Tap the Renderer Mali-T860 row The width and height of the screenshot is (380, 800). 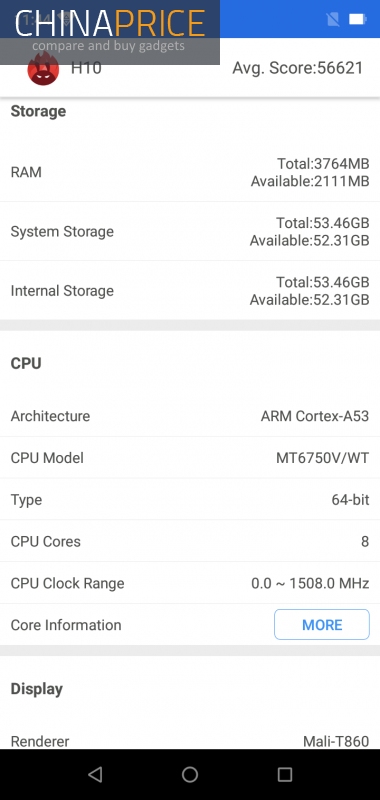click(190, 741)
